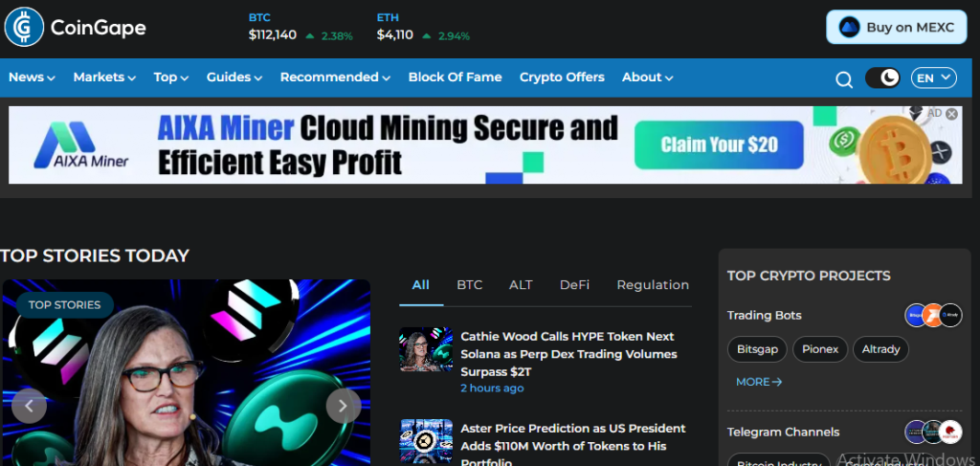
Task: Click the Telegram Channels logos cluster
Action: coord(933,432)
